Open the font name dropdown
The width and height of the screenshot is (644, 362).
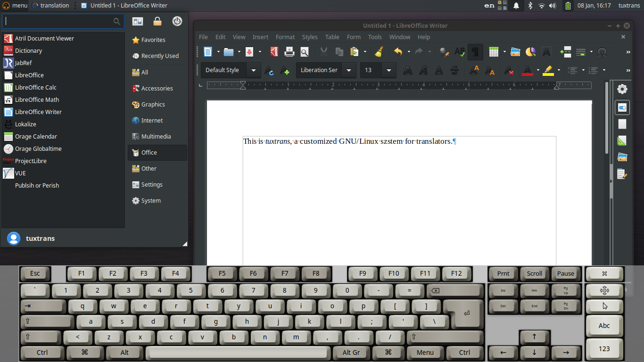click(x=349, y=70)
